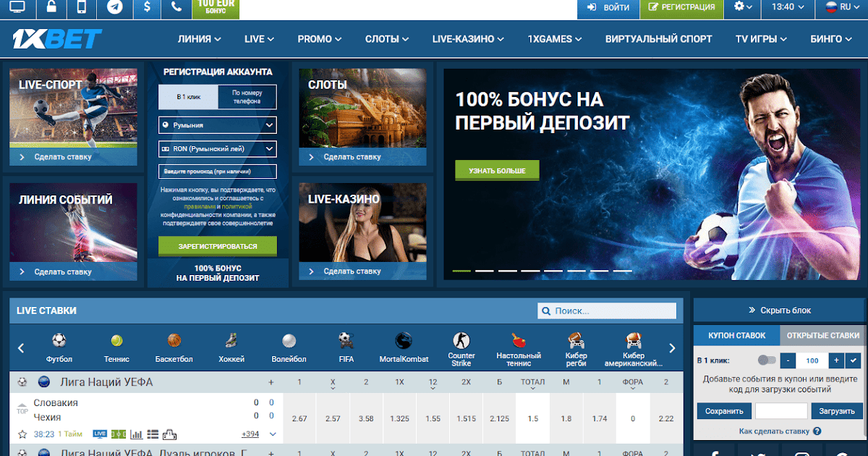
Task: Click the green ЗАРЕГИСТРИРОВАТЬСЯ button
Action: coord(218,246)
